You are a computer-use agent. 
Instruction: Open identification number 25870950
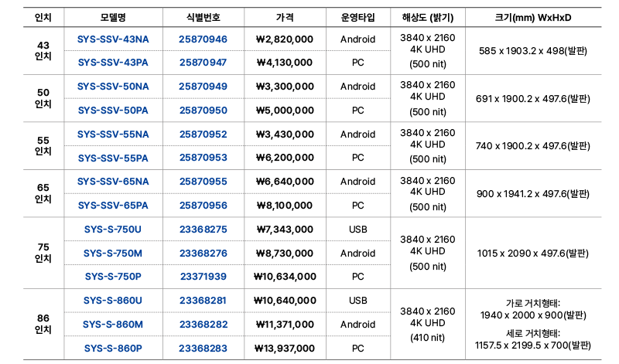click(203, 111)
